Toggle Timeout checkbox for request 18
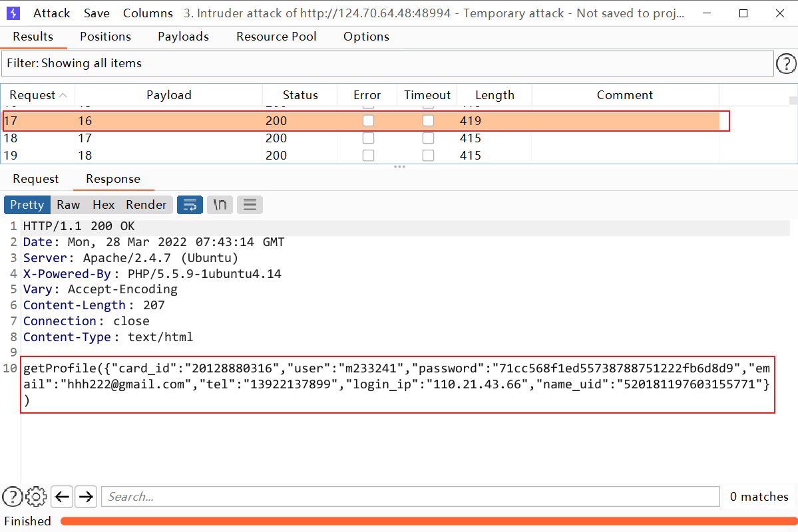The width and height of the screenshot is (798, 532). 429,138
